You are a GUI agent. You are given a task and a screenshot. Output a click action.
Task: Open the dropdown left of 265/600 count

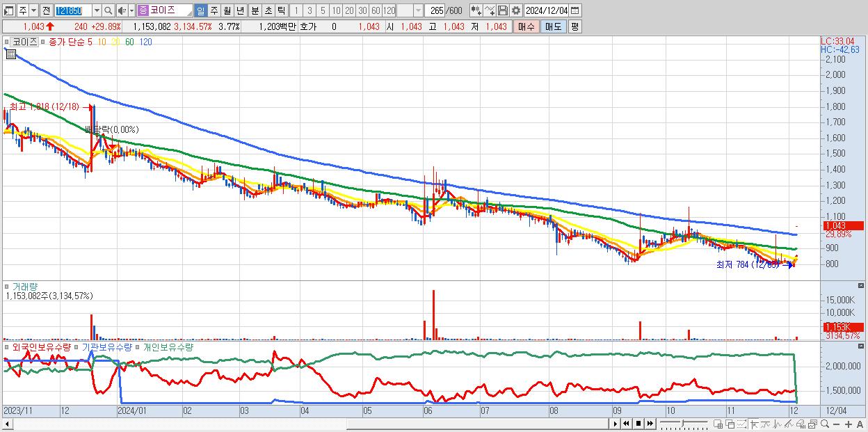coord(418,10)
